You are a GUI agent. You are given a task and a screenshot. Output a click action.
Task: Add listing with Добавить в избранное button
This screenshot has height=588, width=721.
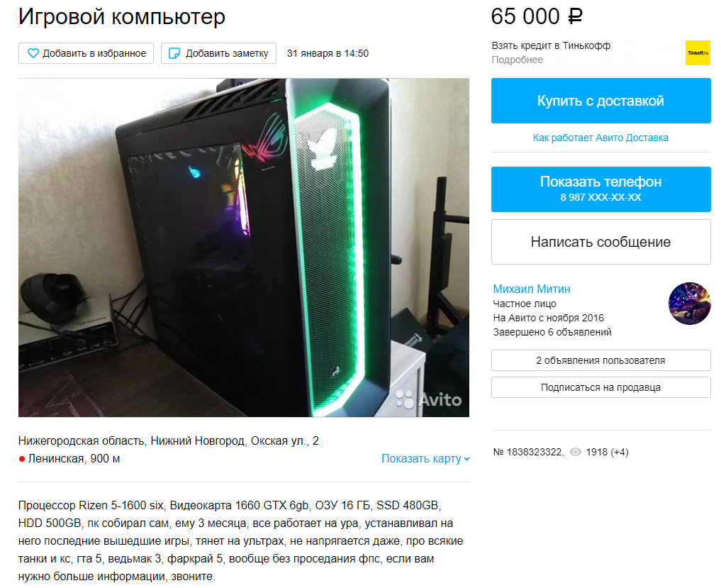tap(86, 53)
